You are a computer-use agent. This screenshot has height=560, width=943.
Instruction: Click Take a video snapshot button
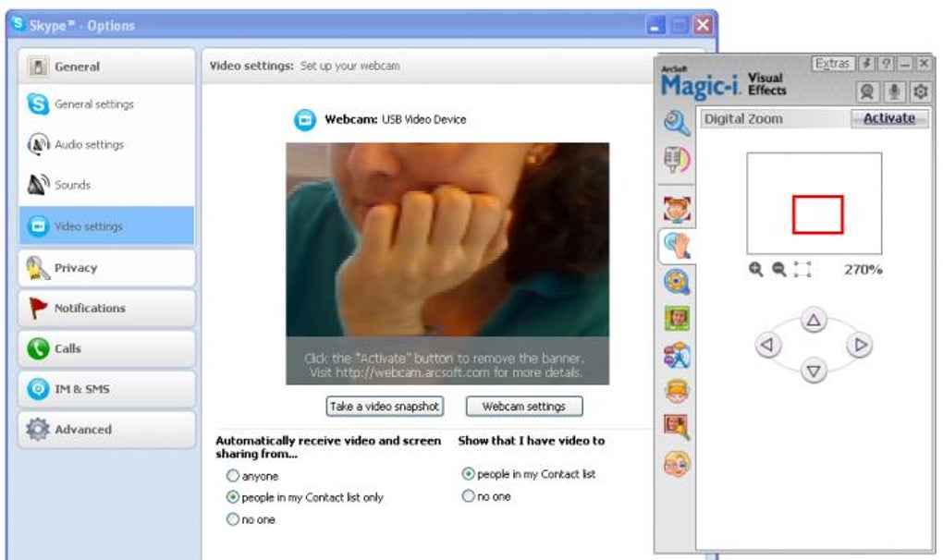(385, 407)
